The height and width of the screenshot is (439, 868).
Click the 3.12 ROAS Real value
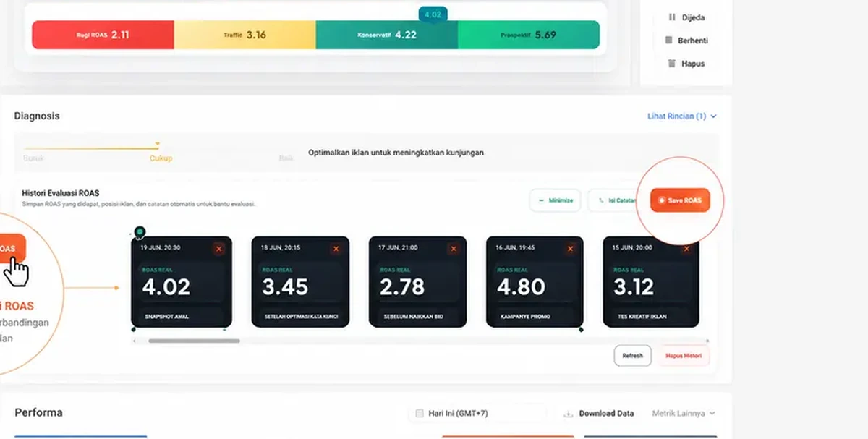pyautogui.click(x=634, y=287)
